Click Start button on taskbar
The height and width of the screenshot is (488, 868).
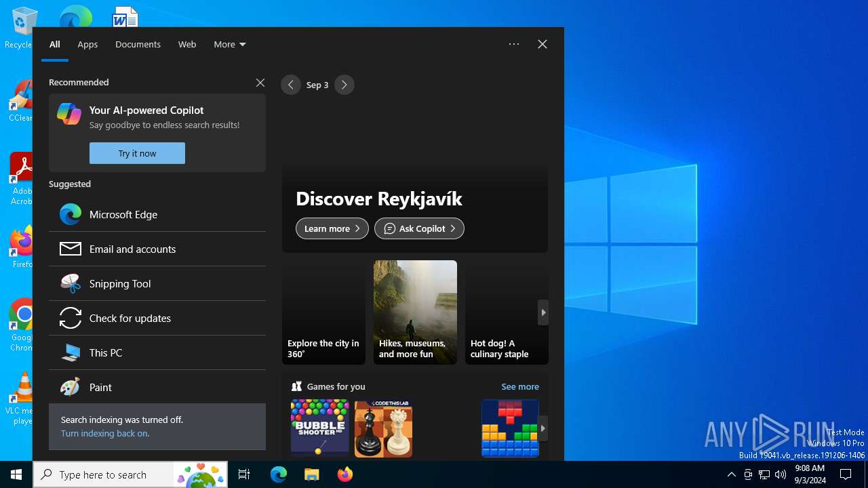[x=16, y=474]
